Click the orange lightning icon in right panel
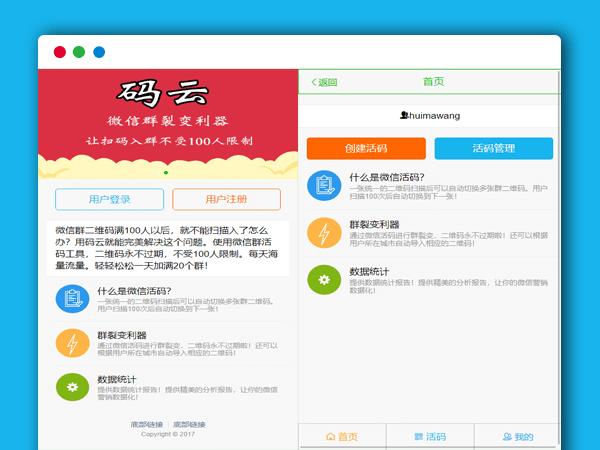The height and width of the screenshot is (450, 600). coord(324,232)
